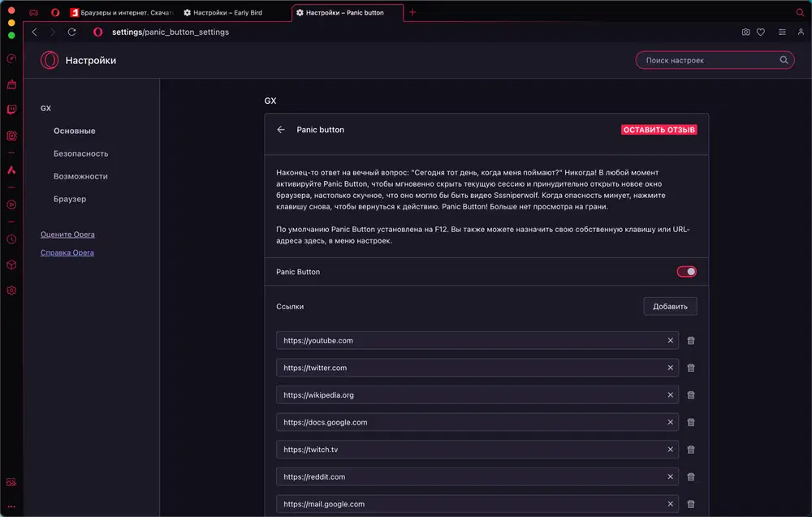812x517 pixels.
Task: Delete the youtube.com link with trash icon
Action: click(x=691, y=341)
